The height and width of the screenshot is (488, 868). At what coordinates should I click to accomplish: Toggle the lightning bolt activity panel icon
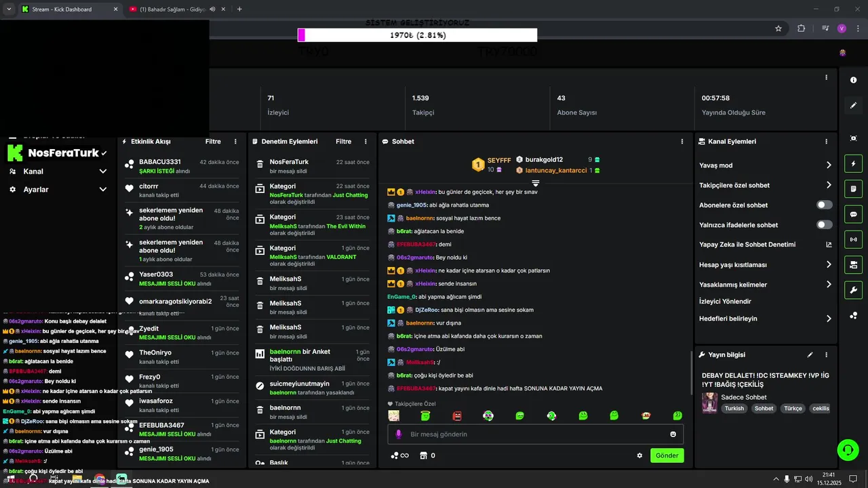853,164
